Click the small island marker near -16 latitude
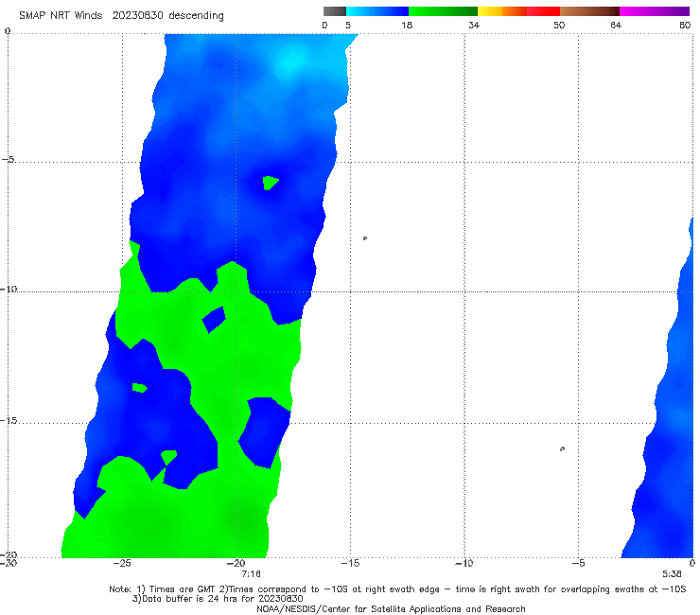This screenshot has height=615, width=700. click(x=562, y=448)
